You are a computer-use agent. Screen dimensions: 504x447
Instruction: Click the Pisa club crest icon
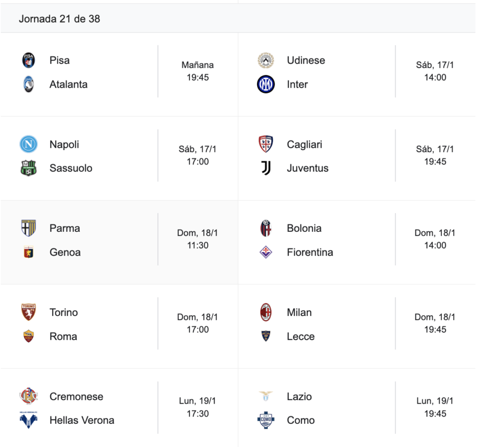[x=29, y=61]
